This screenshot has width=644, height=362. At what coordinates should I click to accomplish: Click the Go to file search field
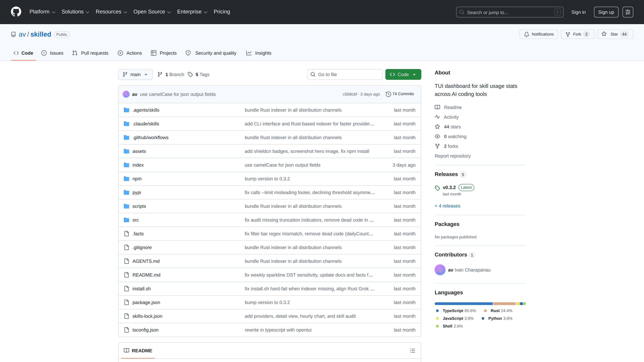pos(345,74)
